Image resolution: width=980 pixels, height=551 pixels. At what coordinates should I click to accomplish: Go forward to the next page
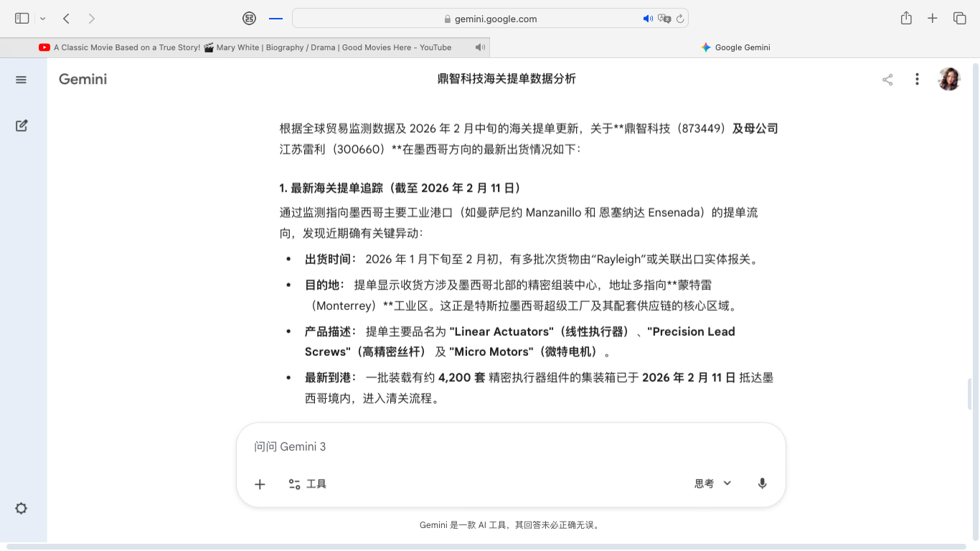click(91, 19)
